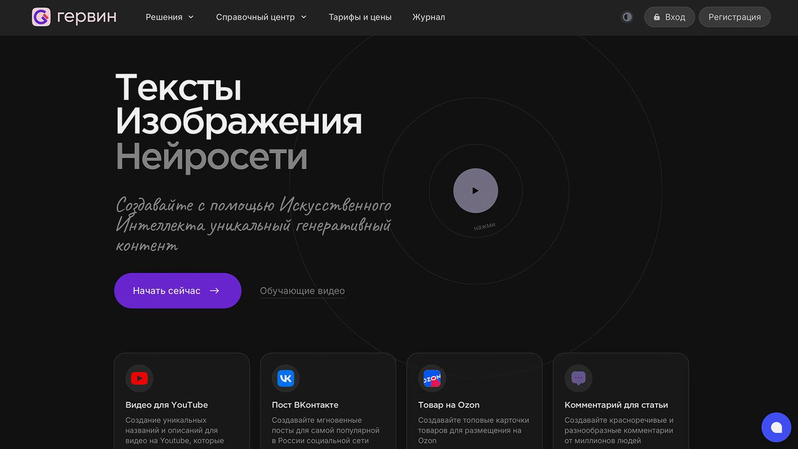Play the intro video

coord(475,190)
